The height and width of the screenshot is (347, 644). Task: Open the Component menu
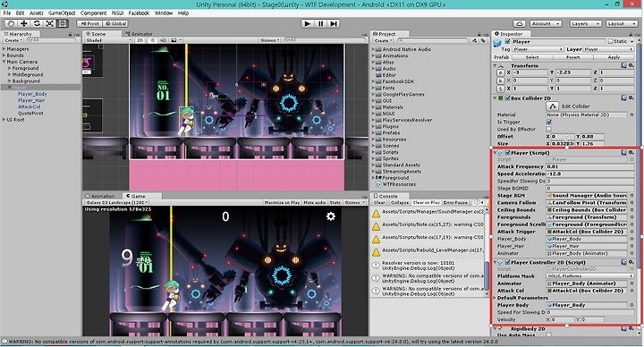click(x=93, y=13)
